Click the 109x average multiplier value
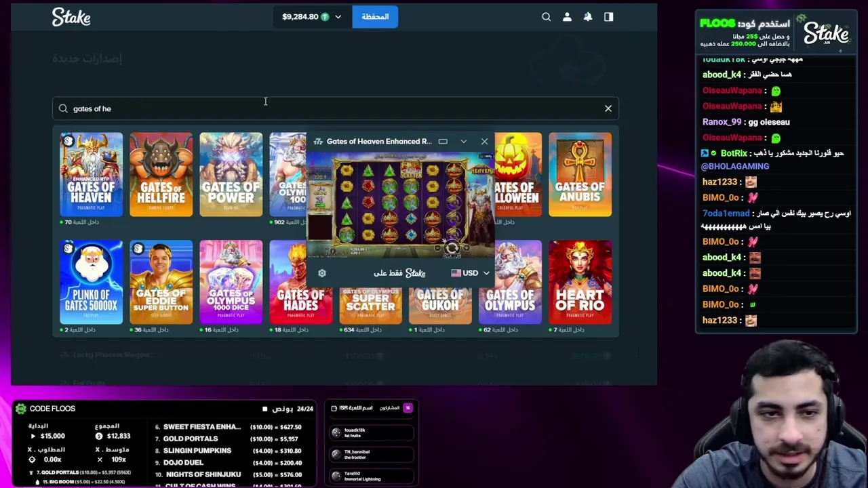 tap(119, 460)
